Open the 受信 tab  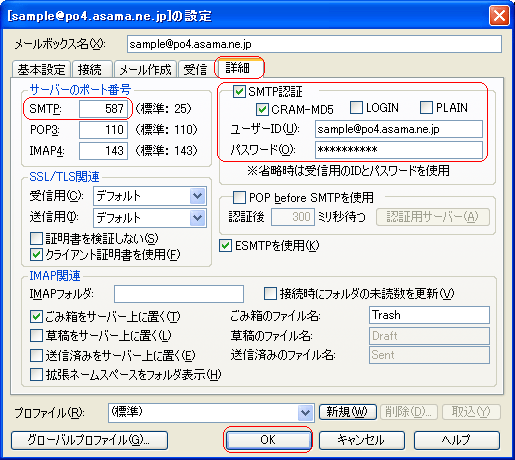coord(196,69)
